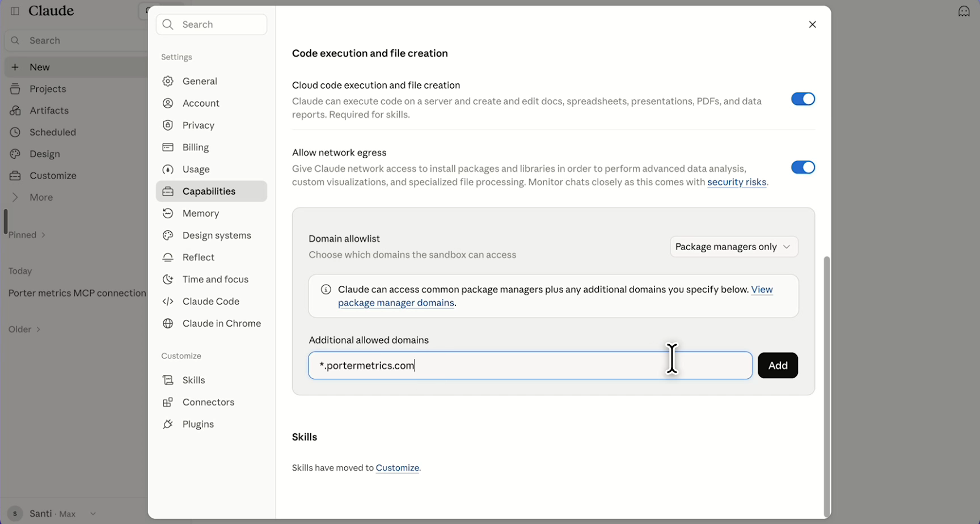Image resolution: width=980 pixels, height=524 pixels.
Task: Select the Capabilities settings tab
Action: (x=212, y=192)
